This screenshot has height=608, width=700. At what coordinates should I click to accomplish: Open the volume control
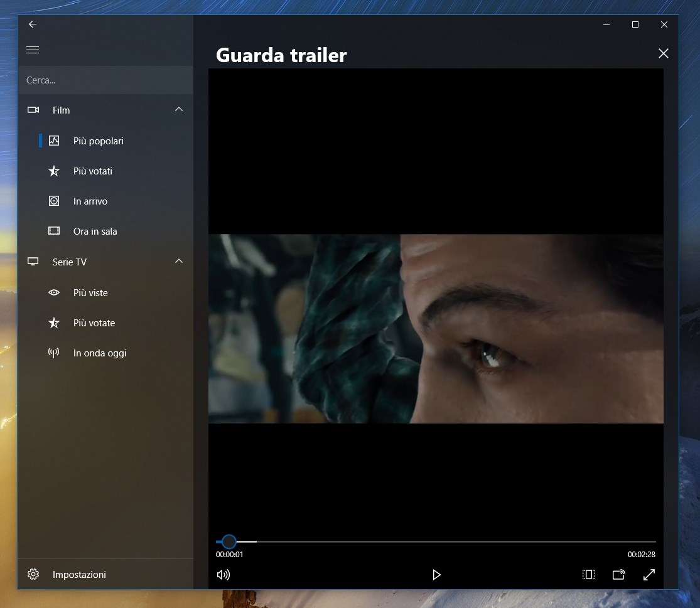[223, 575]
